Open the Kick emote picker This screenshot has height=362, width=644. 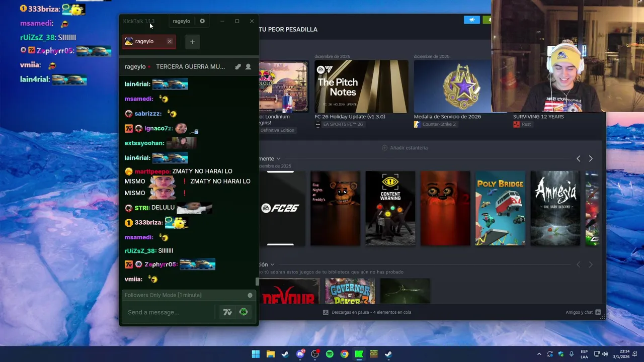pos(244,312)
